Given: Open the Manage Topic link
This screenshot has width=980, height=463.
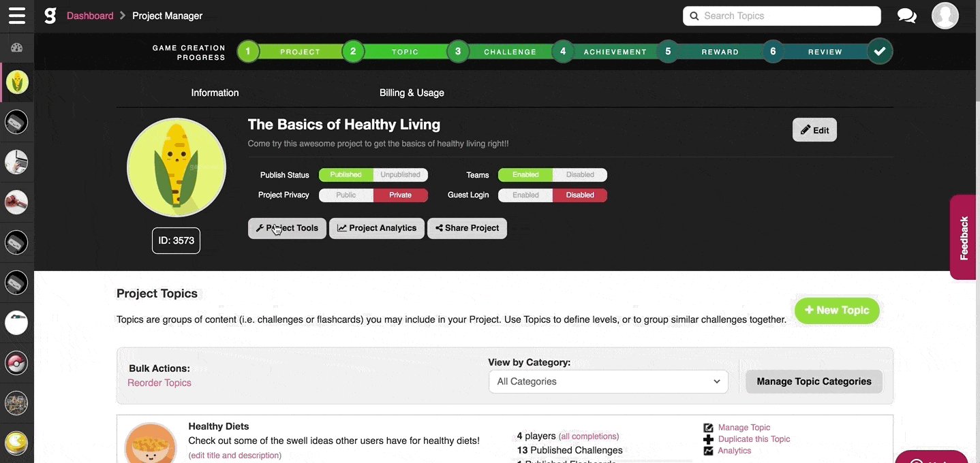Looking at the screenshot, I should (744, 428).
